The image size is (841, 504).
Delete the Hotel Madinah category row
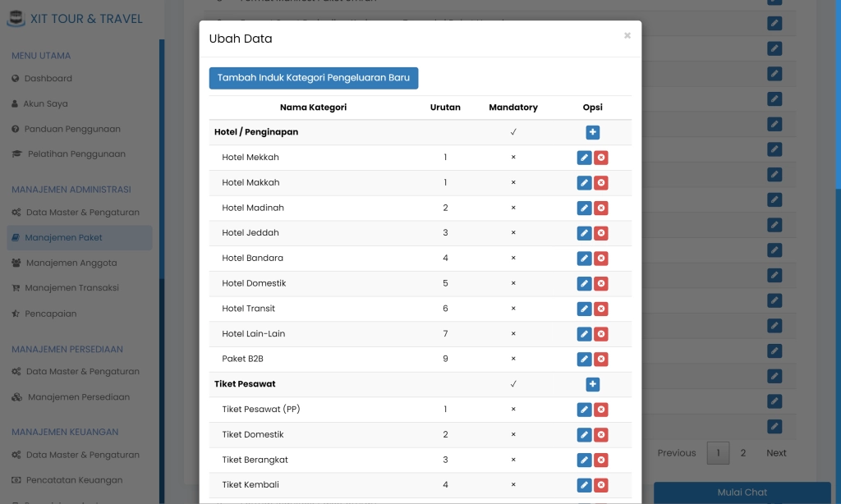(601, 208)
